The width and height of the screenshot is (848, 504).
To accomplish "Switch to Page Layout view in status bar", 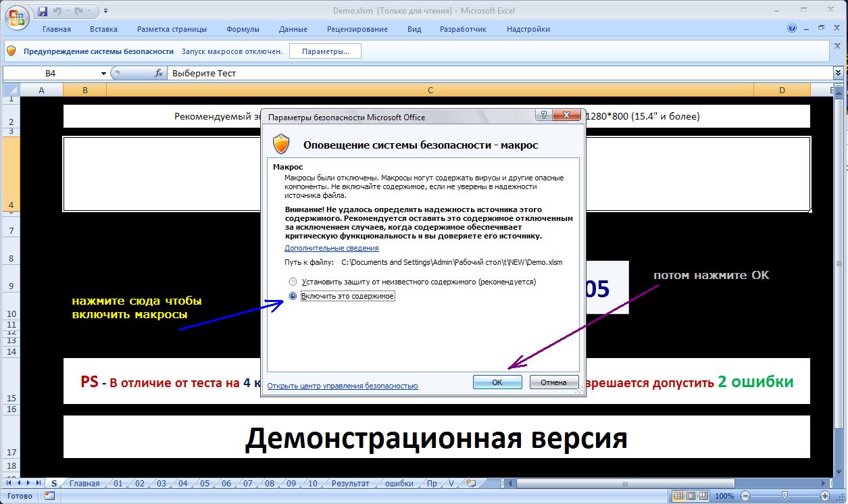I will coord(691,496).
